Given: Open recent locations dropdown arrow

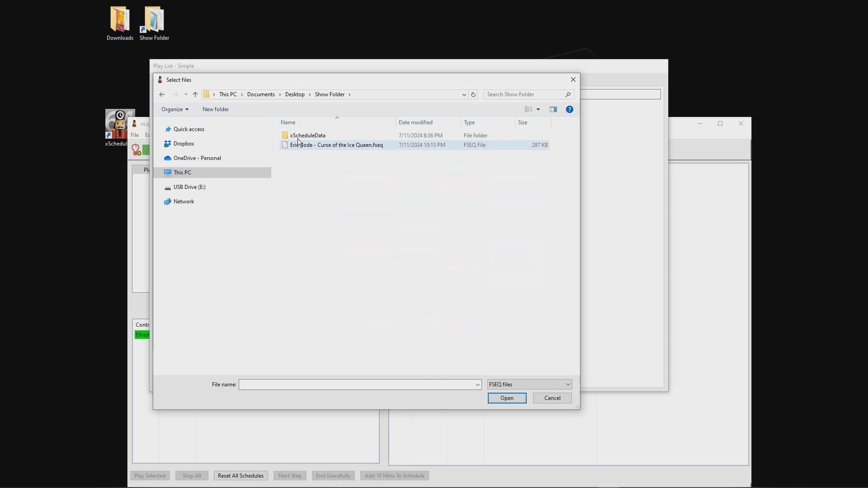Looking at the screenshot, I should point(186,94).
